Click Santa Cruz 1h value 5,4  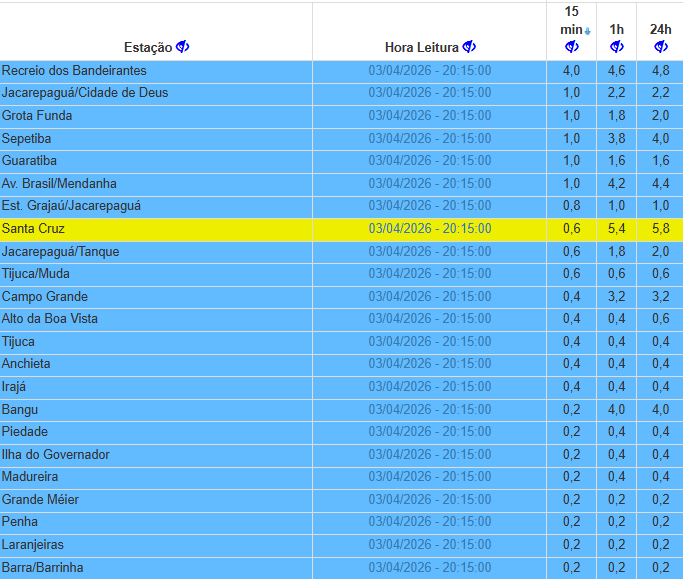click(x=616, y=228)
